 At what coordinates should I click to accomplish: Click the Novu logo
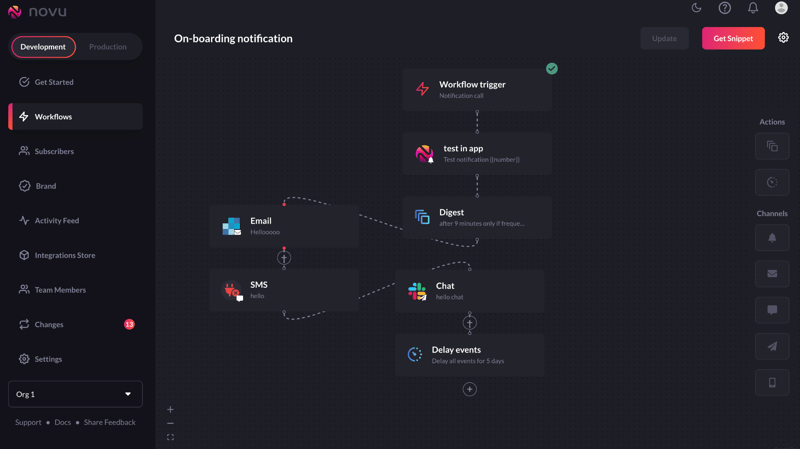(x=37, y=11)
